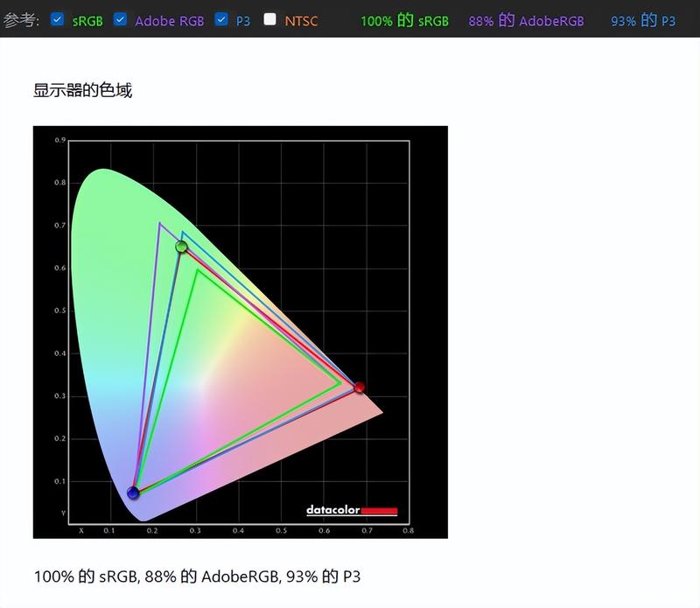Click the summary line below the chart
The width and height of the screenshot is (700, 608).
coord(198,577)
